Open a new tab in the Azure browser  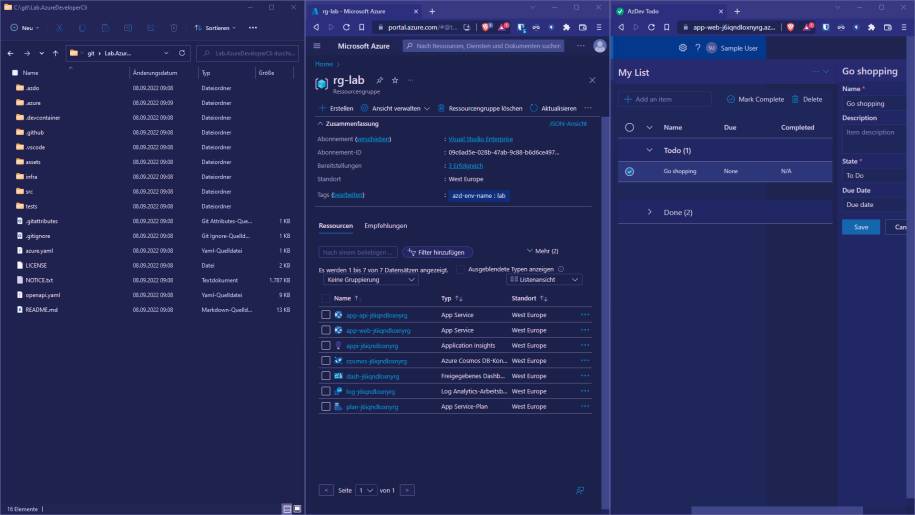(432, 11)
